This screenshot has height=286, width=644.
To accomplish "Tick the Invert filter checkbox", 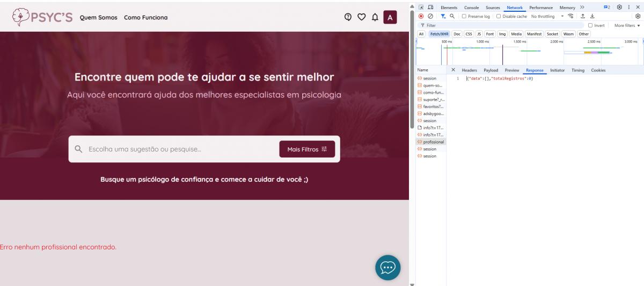I will (x=591, y=25).
